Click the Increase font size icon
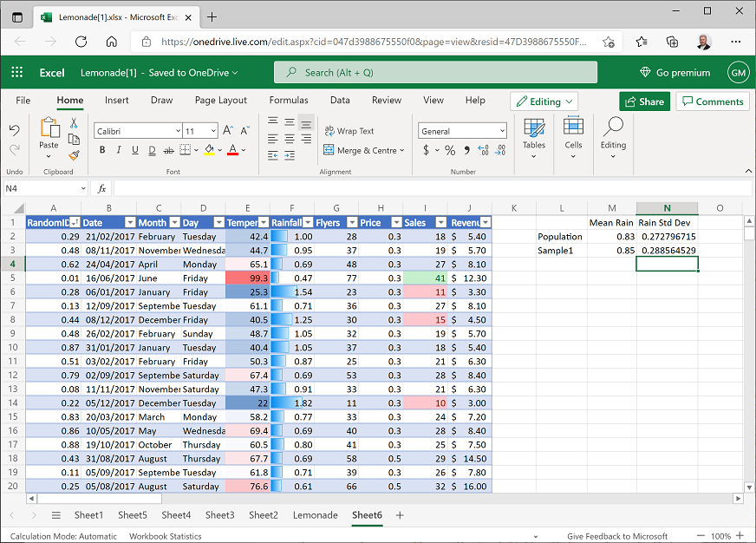Viewport: 756px width, 543px height. point(228,131)
